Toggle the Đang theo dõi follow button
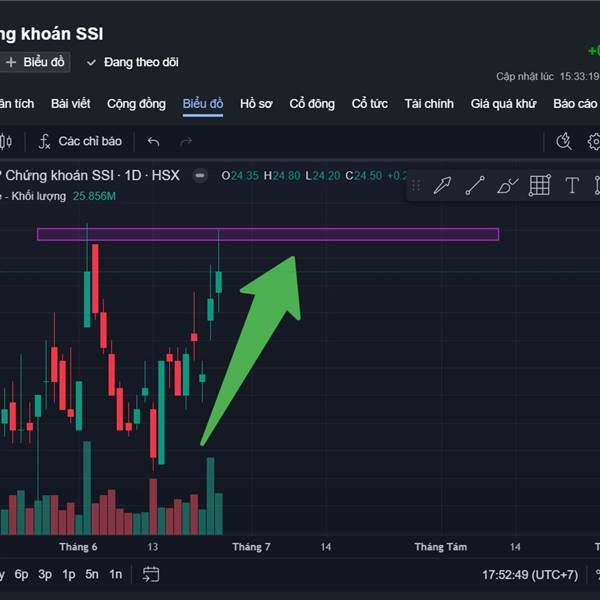This screenshot has height=600, width=600. 133,62
